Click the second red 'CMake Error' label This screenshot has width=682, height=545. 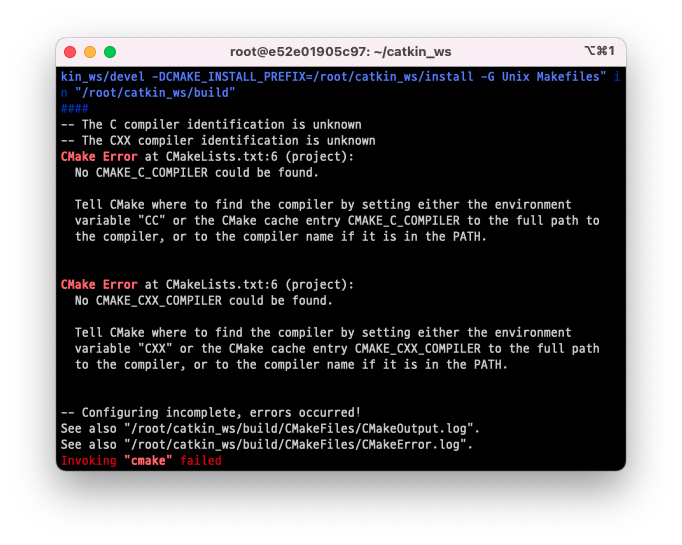(99, 284)
